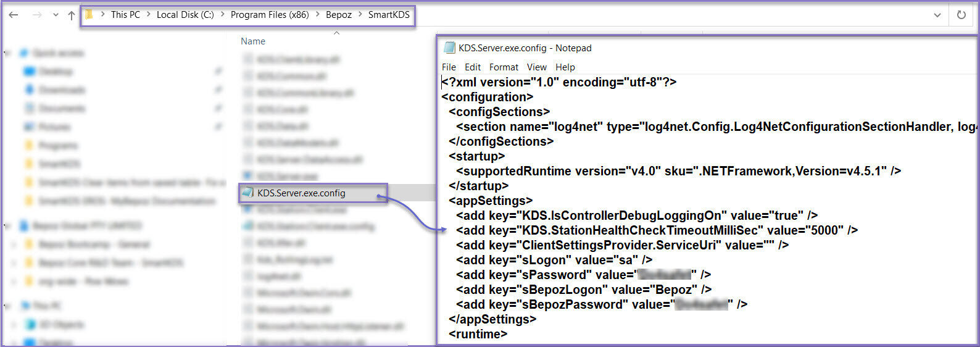The image size is (980, 347).
Task: Expand chevron after Program Files (x86)
Action: pos(318,15)
